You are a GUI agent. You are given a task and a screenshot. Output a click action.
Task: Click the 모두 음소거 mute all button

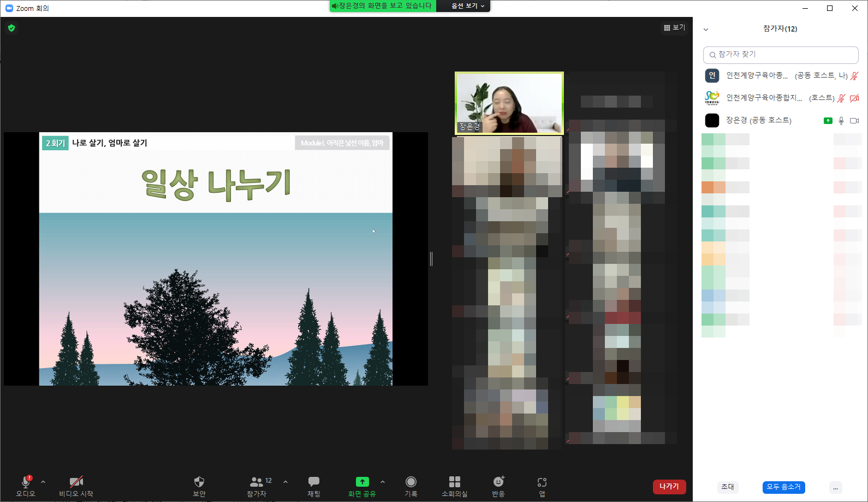click(783, 487)
